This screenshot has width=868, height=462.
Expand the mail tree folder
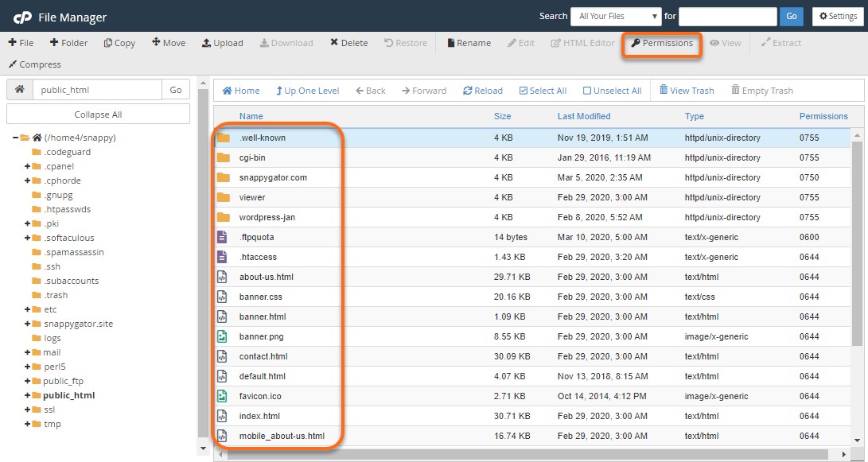pyautogui.click(x=27, y=352)
